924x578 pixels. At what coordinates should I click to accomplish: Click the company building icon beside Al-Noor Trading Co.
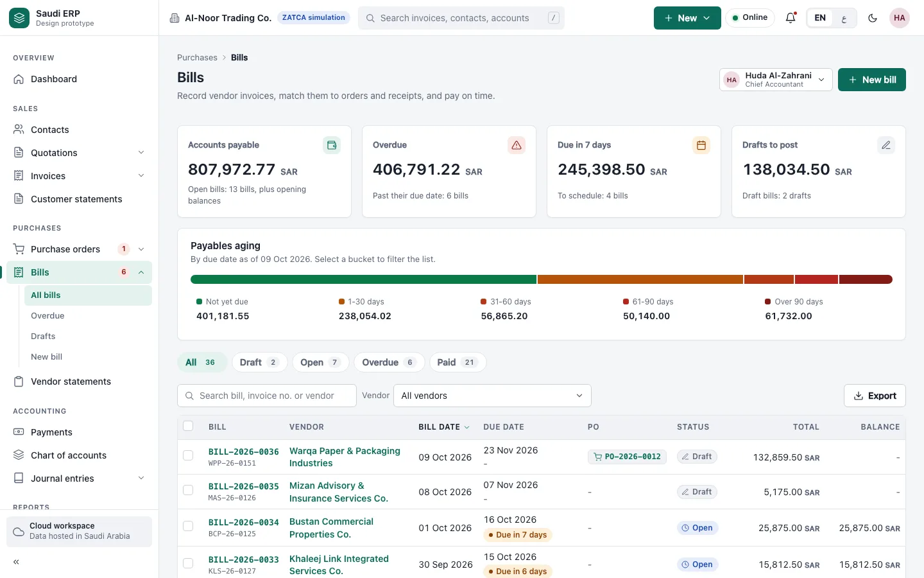coord(175,18)
